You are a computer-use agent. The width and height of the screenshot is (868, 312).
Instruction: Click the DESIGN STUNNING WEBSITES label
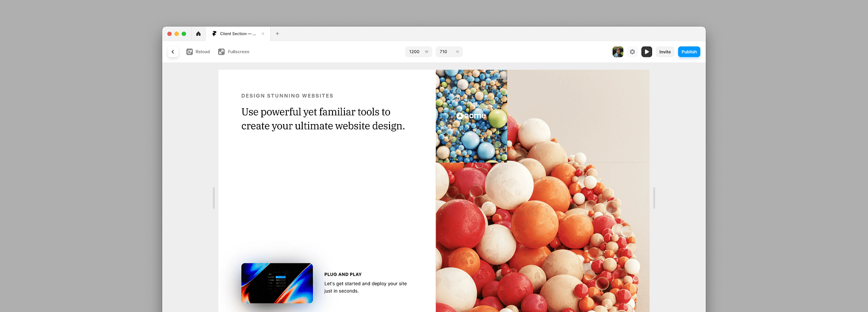288,96
